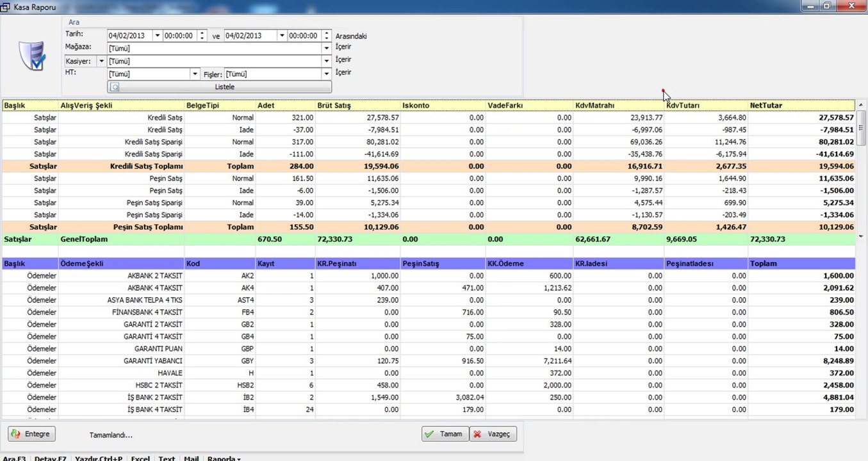Screen dimensions: 868x461
Task: Click the 23,913.77 KdvMatrahı cell
Action: click(x=619, y=118)
